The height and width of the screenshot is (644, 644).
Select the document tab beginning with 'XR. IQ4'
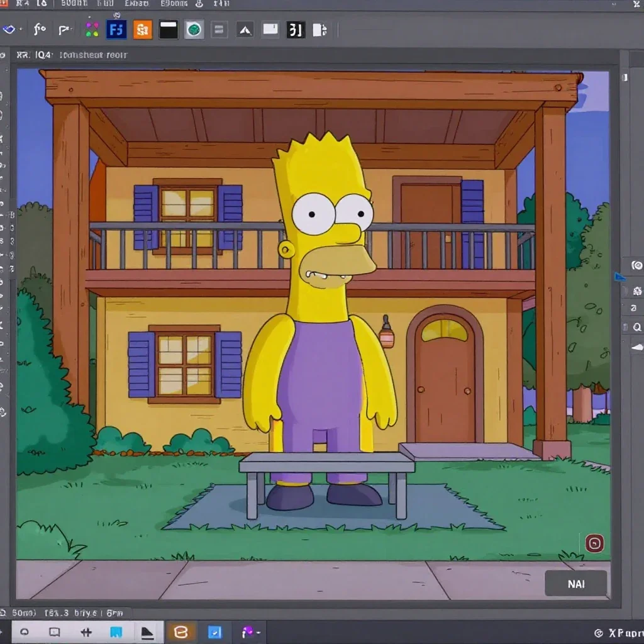[x=72, y=55]
